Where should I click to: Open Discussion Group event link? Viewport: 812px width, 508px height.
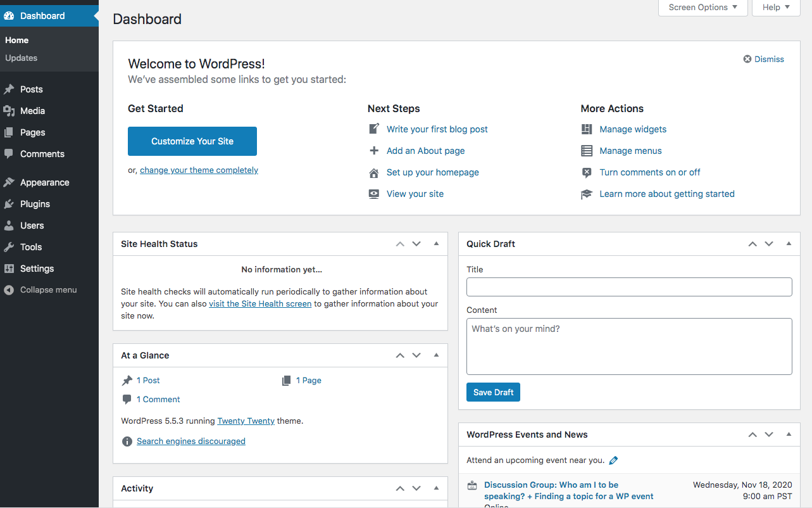[x=569, y=491]
